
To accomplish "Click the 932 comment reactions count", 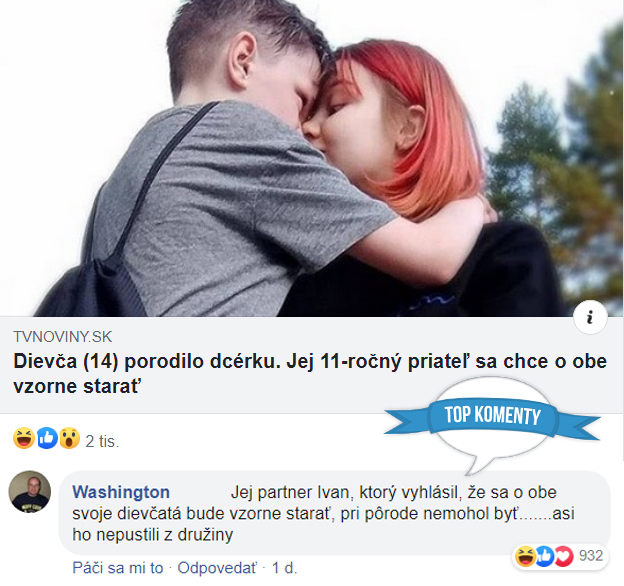I will 591,555.
